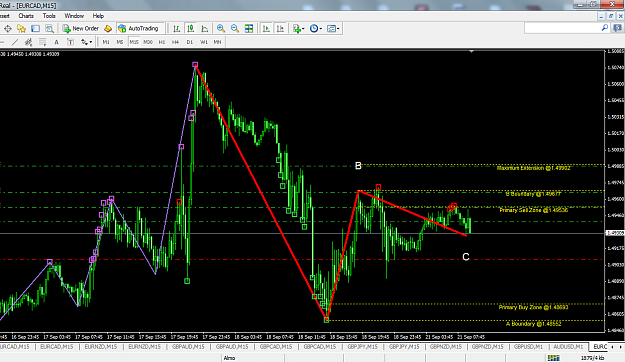Toggle chart shift icon
Viewport: 625px width, 362px height.
280,29
